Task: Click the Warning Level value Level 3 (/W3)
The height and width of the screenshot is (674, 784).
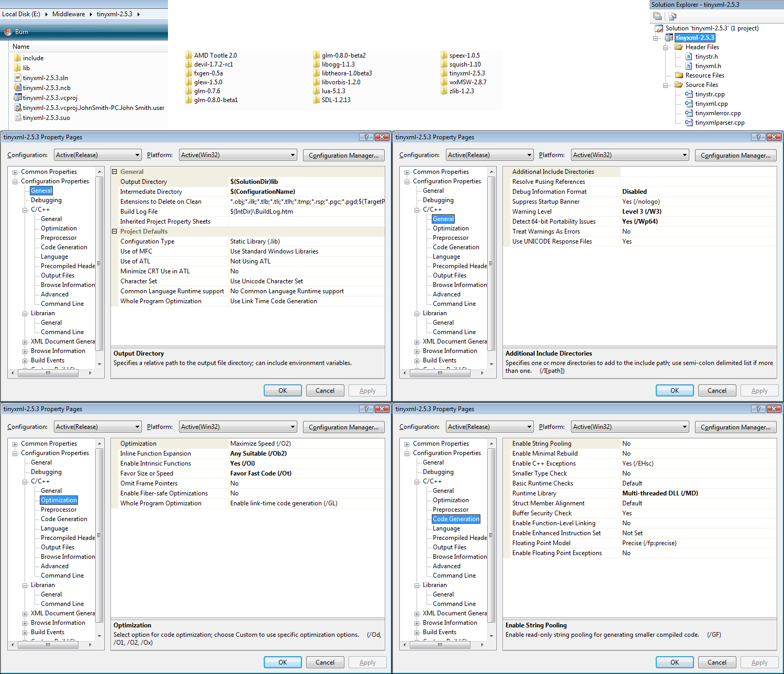Action: [642, 212]
